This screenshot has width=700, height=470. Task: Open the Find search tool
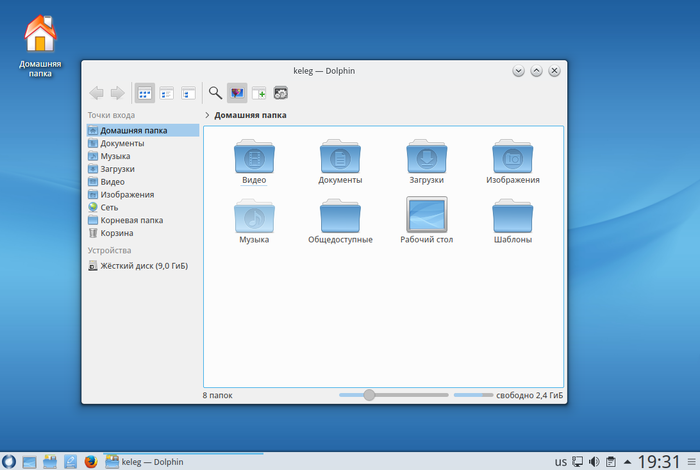(214, 93)
